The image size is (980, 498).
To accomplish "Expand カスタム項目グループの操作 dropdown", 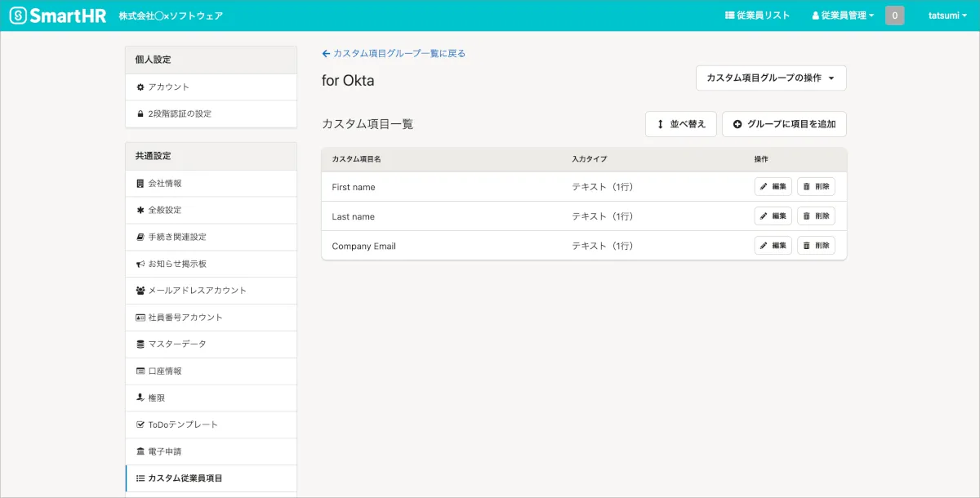I will (770, 78).
